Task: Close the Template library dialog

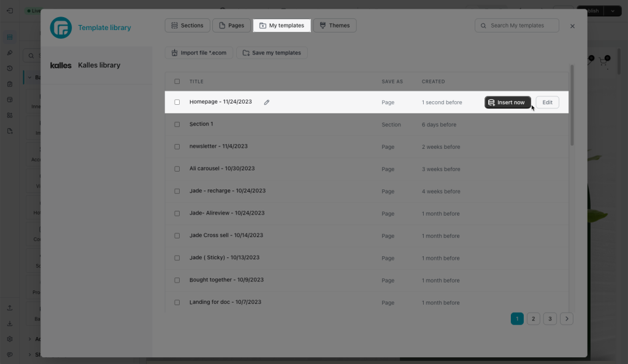Action: (x=572, y=26)
